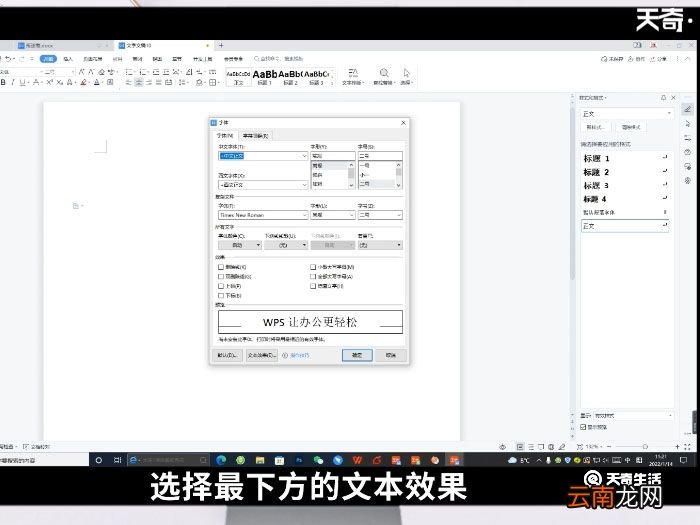
Task: Click the bulleted list icon
Action: [x=129, y=72]
